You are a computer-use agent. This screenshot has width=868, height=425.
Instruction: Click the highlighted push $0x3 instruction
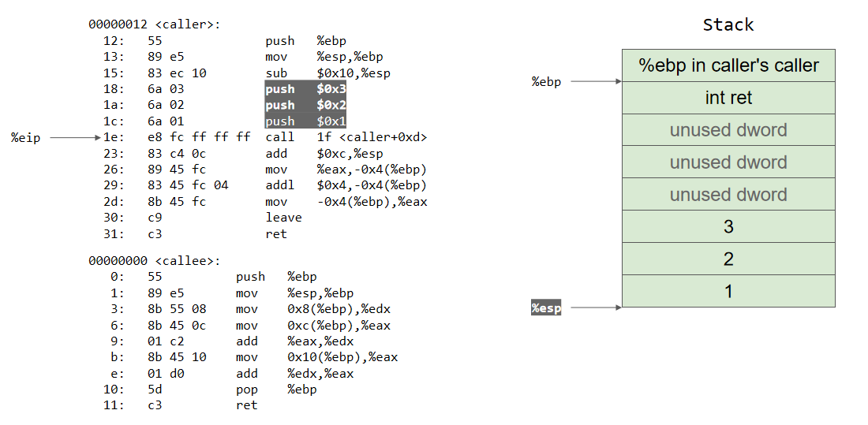pyautogui.click(x=305, y=89)
